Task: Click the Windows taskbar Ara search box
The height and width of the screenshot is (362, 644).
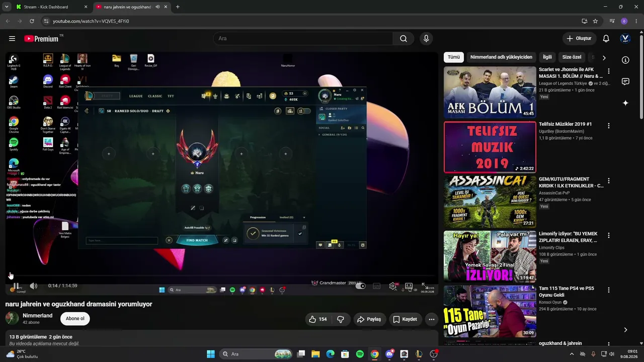Action: click(x=257, y=354)
